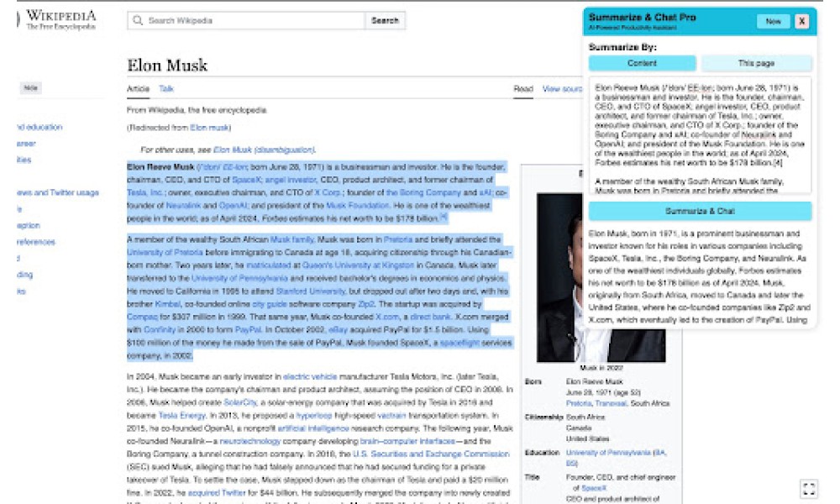Open the University of Pretoria link
The image size is (840, 504).
(x=165, y=253)
